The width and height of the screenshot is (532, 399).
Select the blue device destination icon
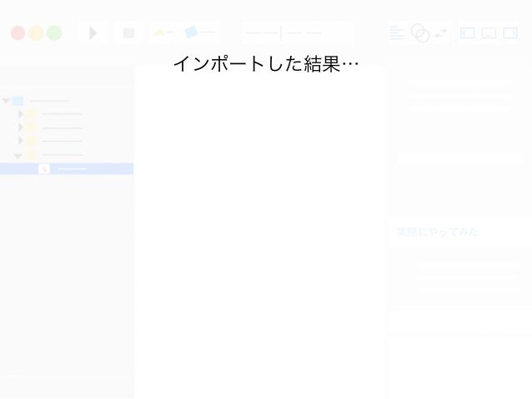point(191,32)
